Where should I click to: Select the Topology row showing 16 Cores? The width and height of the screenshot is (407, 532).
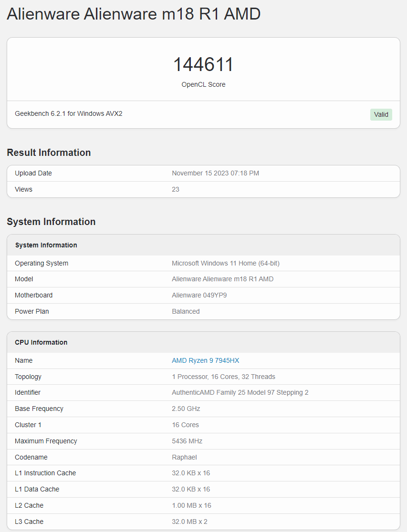223,377
